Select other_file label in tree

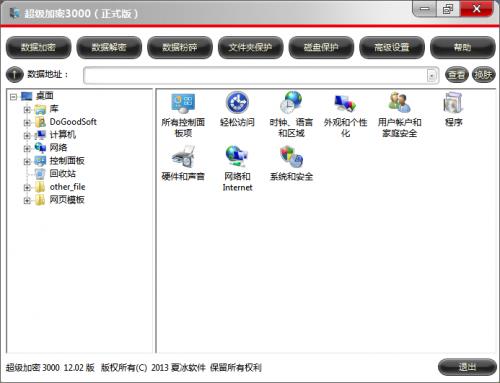[67, 187]
